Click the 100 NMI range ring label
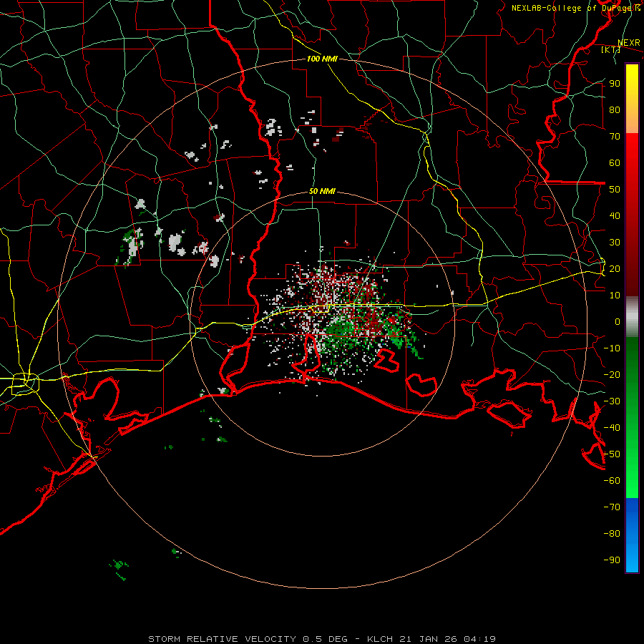Image resolution: width=644 pixels, height=644 pixels. (322, 59)
